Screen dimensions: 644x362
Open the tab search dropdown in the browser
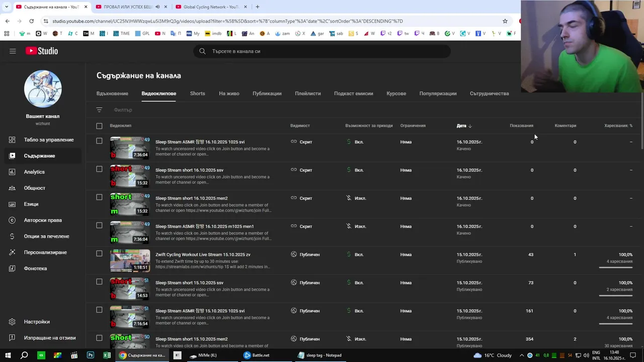[7, 7]
